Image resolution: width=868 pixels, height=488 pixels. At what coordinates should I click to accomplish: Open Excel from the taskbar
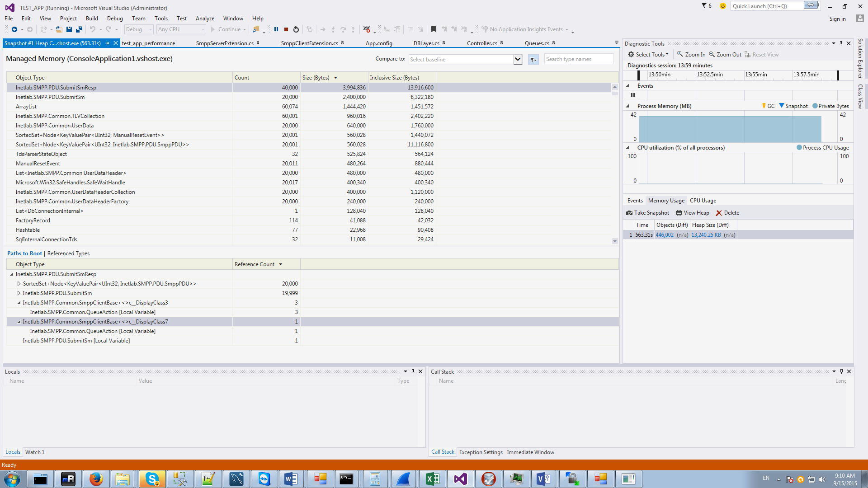point(432,479)
